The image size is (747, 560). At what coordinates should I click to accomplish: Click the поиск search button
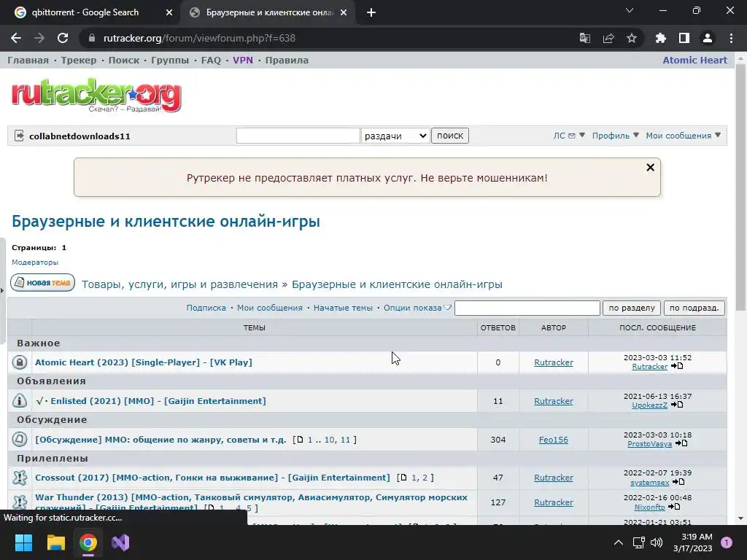(x=449, y=136)
